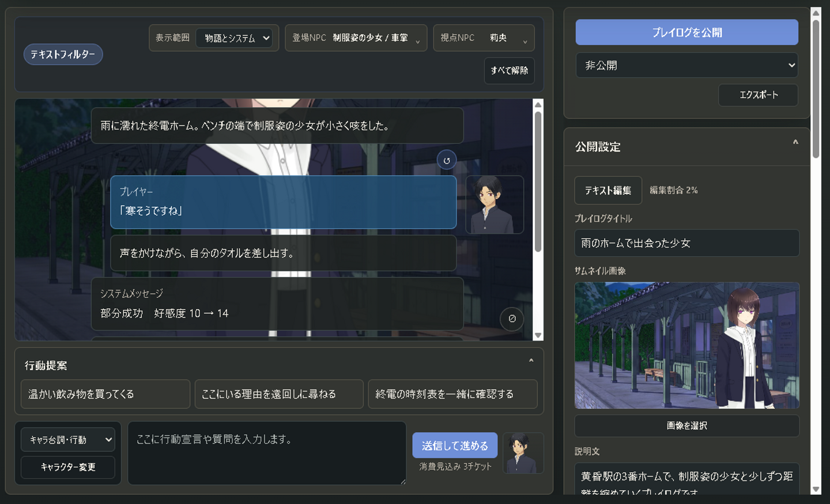Click プレイログを公開 to publish the log
This screenshot has width=830, height=504.
pyautogui.click(x=686, y=32)
